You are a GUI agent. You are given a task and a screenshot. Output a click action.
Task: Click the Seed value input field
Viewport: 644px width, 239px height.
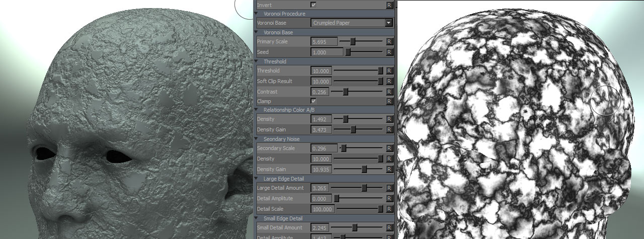[x=320, y=52]
